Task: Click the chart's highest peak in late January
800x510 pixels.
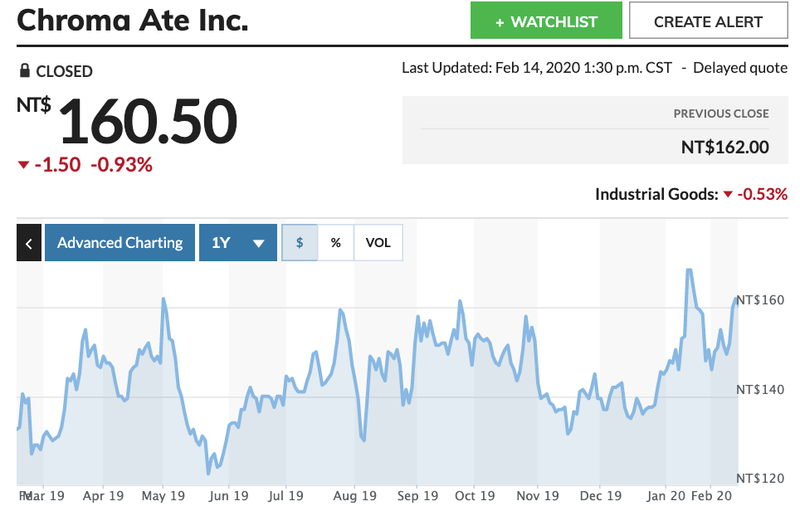Action: click(689, 270)
